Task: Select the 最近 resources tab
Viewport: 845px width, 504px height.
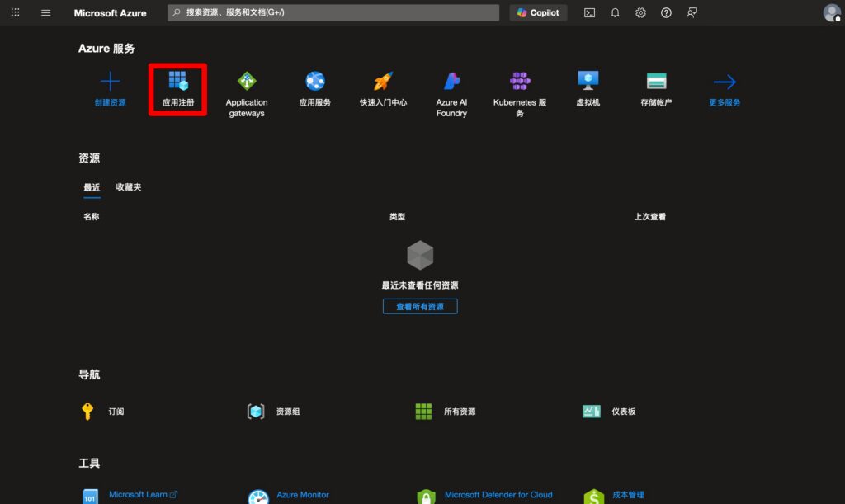Action: click(92, 187)
